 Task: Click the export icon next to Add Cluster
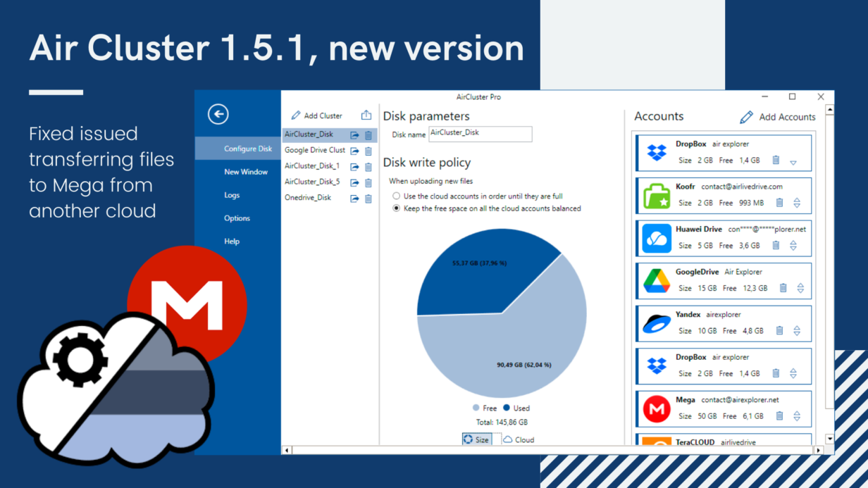click(x=366, y=115)
